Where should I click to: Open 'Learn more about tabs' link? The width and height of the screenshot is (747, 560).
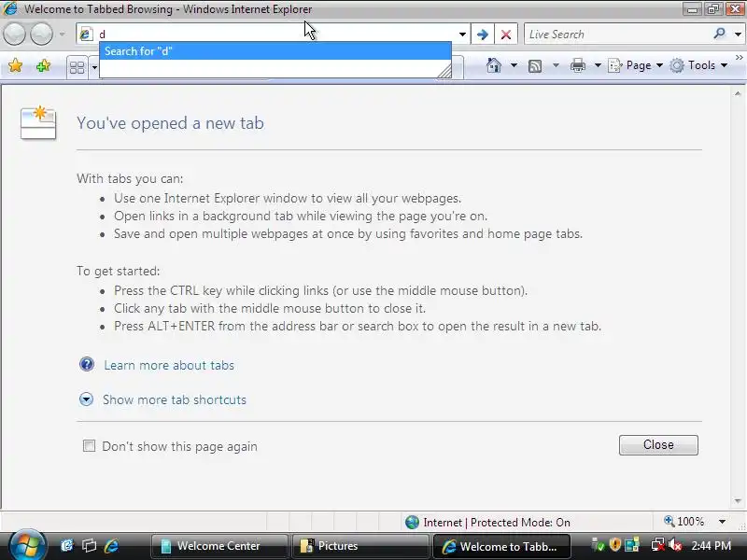[x=169, y=365]
